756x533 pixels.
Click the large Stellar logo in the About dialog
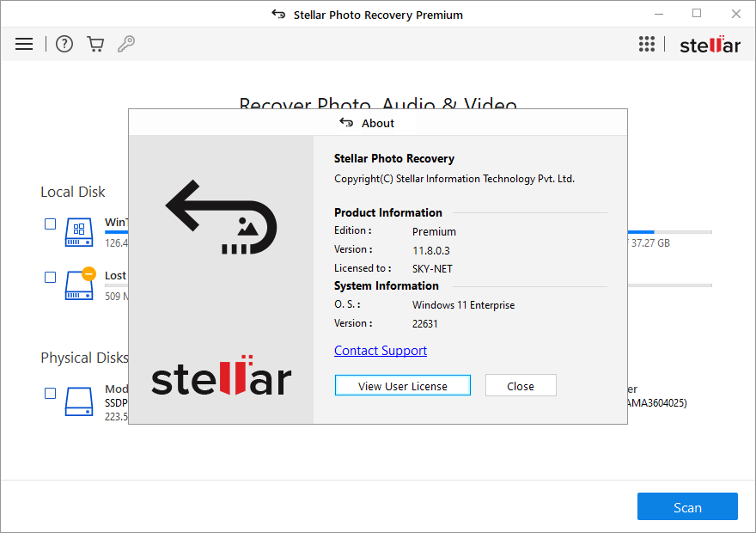(222, 376)
